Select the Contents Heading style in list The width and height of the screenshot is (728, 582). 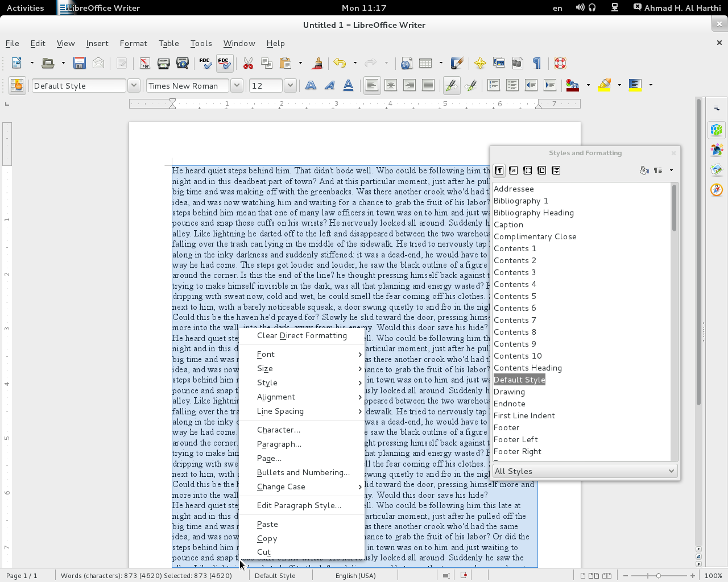pos(527,368)
